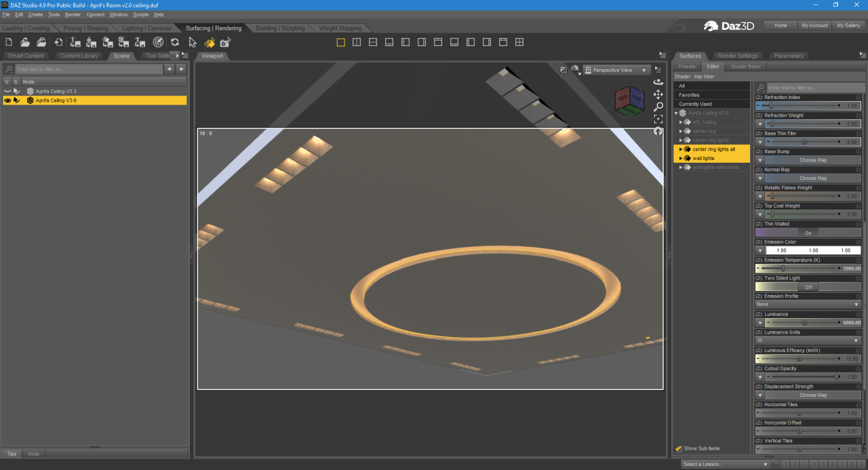Image resolution: width=868 pixels, height=470 pixels.
Task: Select the Favorites filter category
Action: click(x=711, y=95)
